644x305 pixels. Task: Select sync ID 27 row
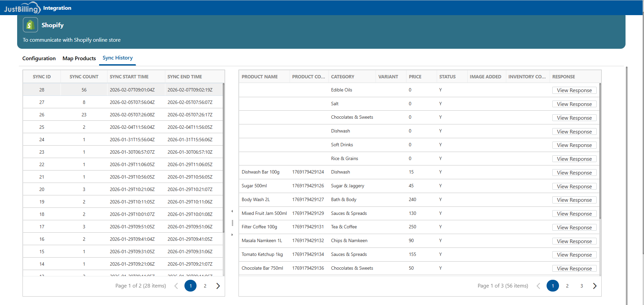[42, 102]
